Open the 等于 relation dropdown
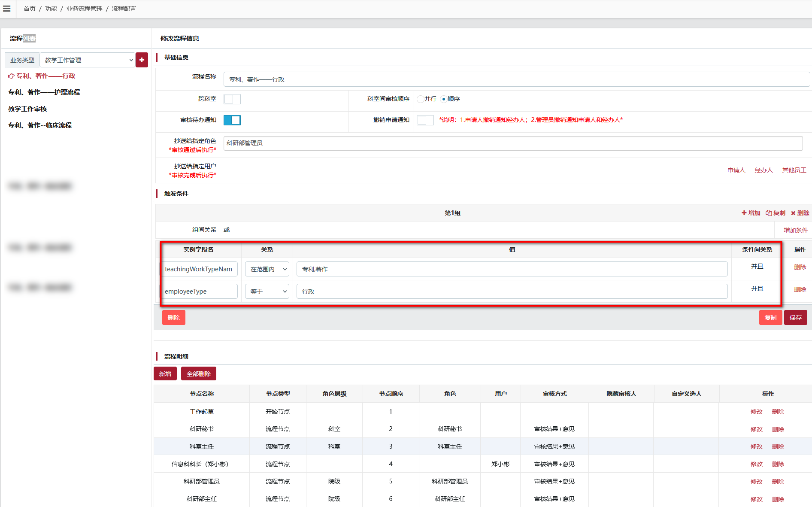Image resolution: width=812 pixels, height=507 pixels. click(267, 291)
